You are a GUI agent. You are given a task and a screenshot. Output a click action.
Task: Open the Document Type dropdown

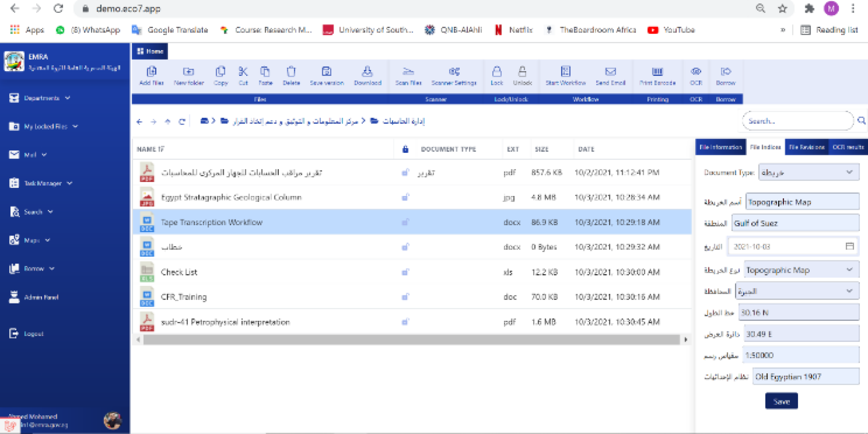click(809, 173)
